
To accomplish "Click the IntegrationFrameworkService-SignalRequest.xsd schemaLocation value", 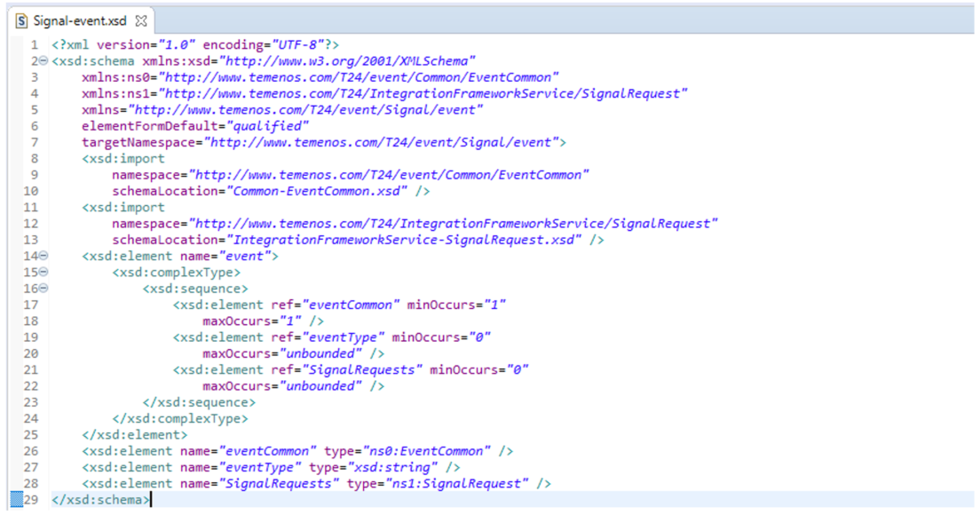I will click(407, 241).
